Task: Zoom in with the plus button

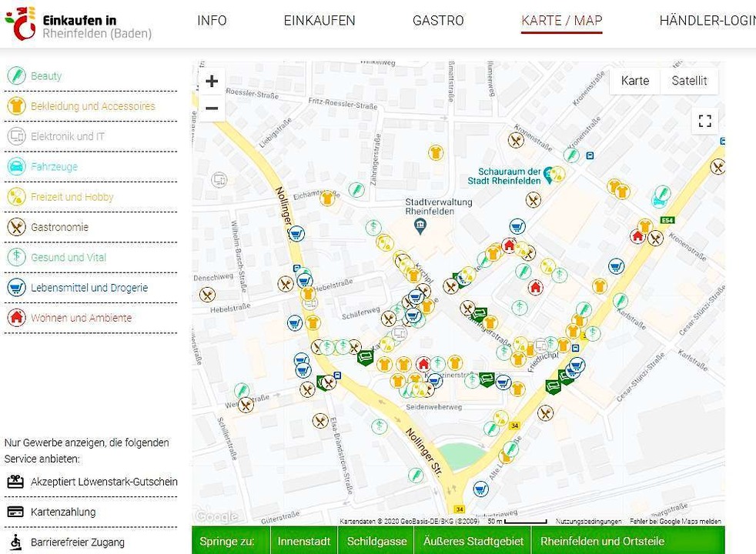Action: [x=212, y=82]
